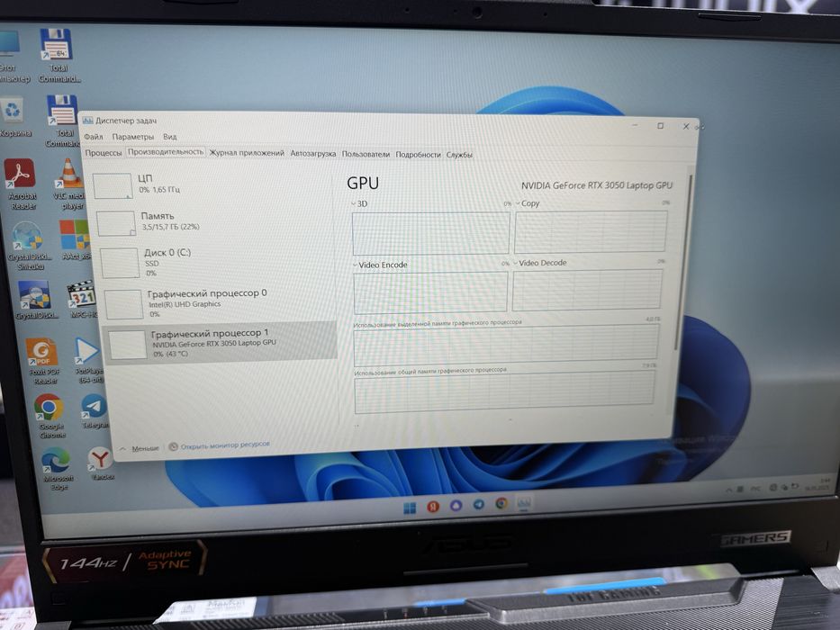Open the lower CrystalDisk desktop shortcut
The height and width of the screenshot is (630, 840).
pyautogui.click(x=35, y=300)
